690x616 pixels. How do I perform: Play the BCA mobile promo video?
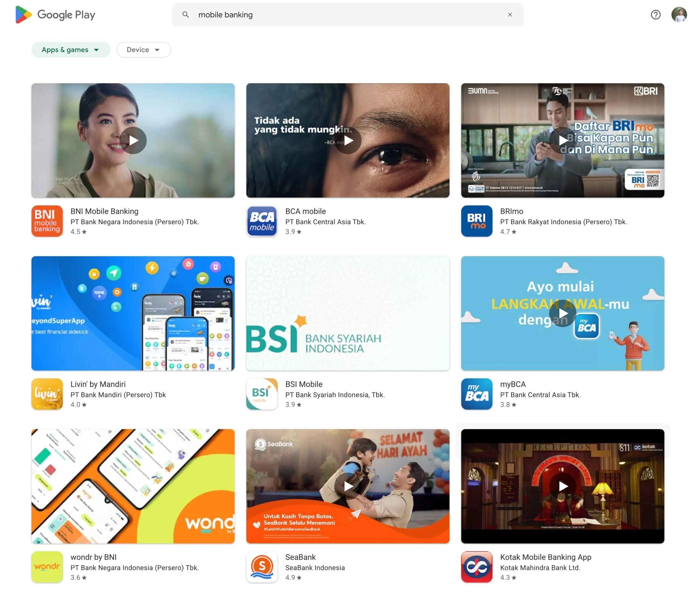click(x=348, y=140)
